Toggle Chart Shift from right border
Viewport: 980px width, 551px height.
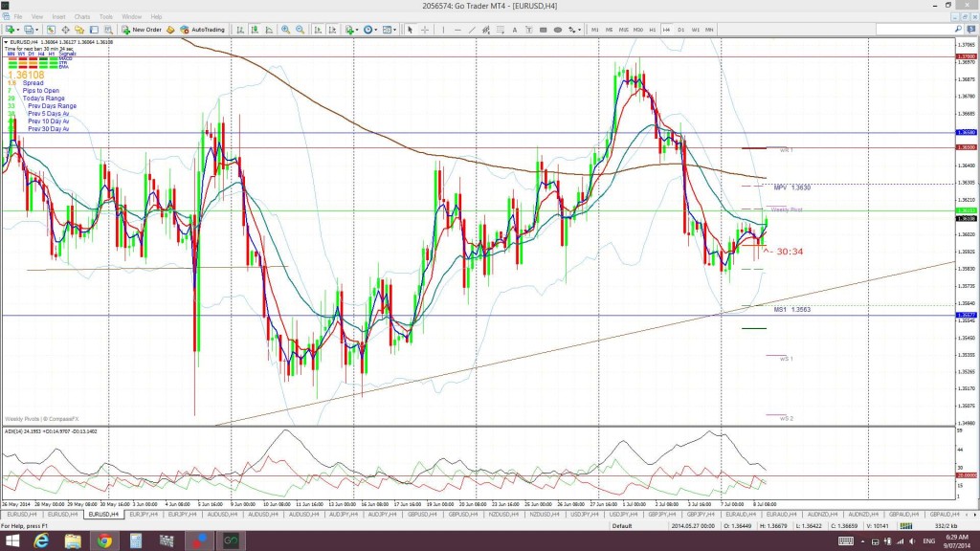[x=332, y=30]
